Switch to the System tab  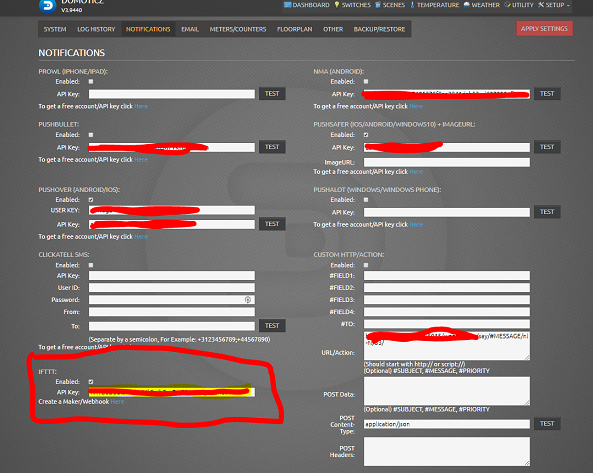[x=55, y=29]
